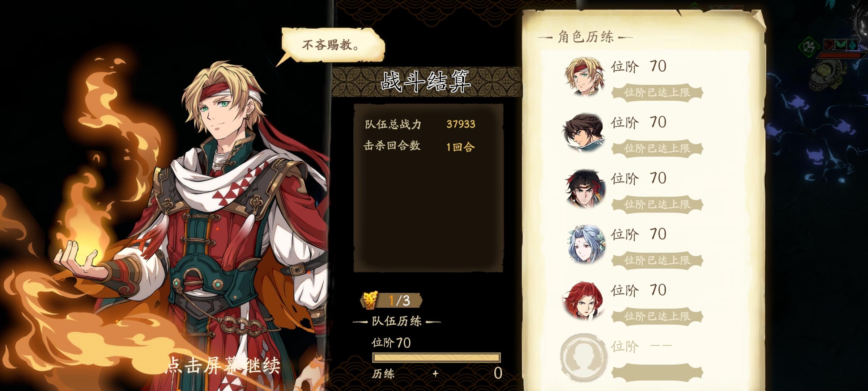868x391 pixels.
Task: Click the 队伍总战力 value 37933
Action: (461, 124)
